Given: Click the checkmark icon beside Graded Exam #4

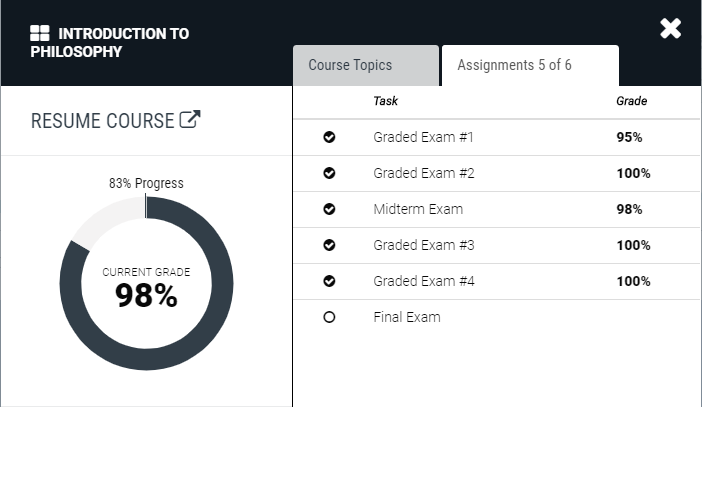Looking at the screenshot, I should coord(329,281).
